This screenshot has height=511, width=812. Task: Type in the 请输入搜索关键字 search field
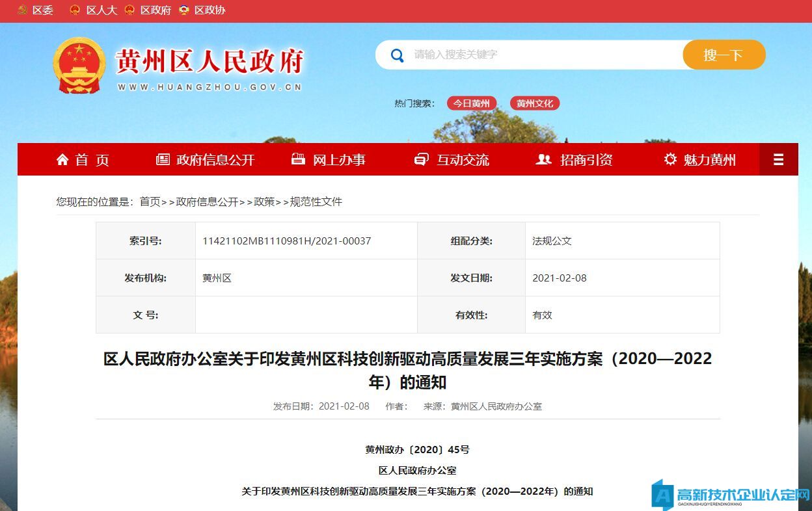[x=540, y=55]
